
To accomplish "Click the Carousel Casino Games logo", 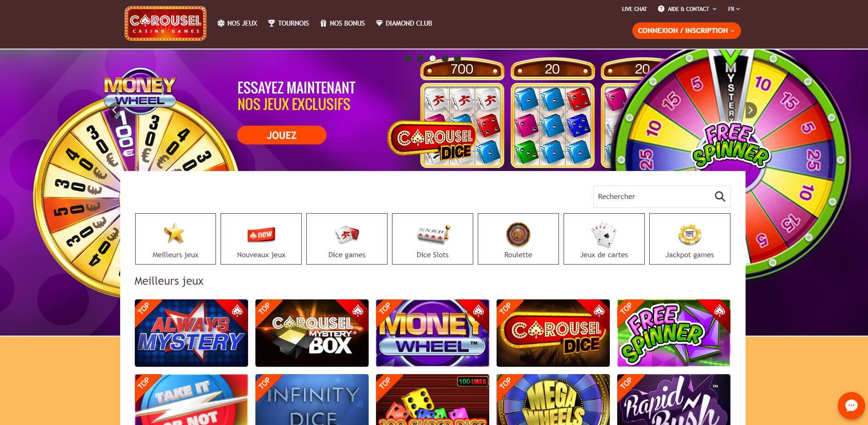I will [166, 23].
